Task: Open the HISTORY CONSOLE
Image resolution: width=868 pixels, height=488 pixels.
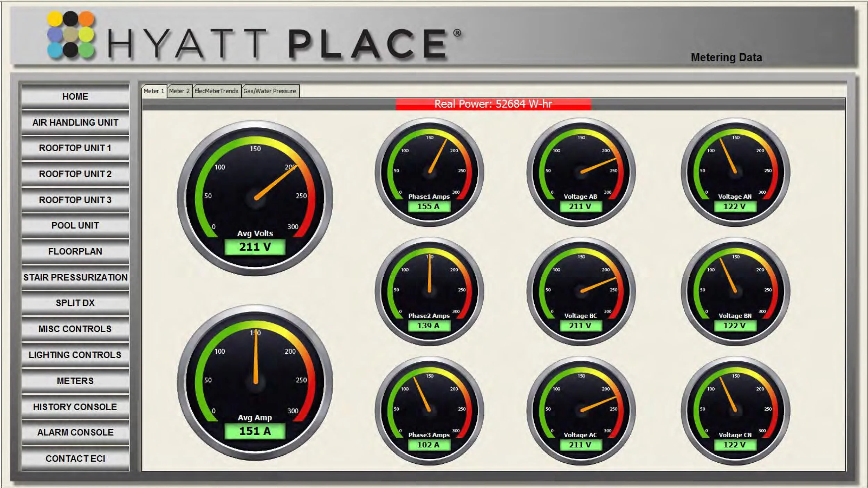Action: point(76,406)
